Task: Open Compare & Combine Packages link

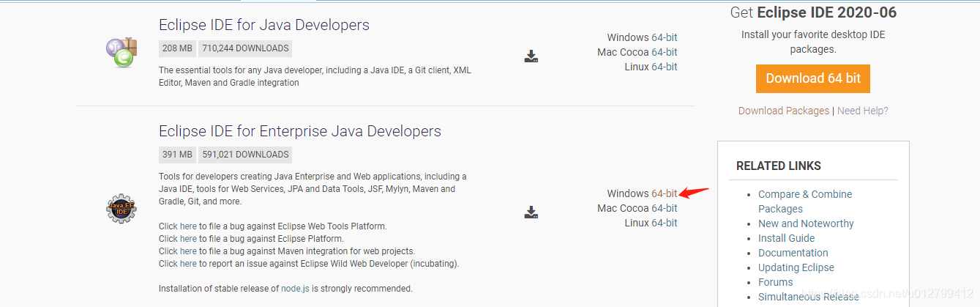Action: [805, 201]
